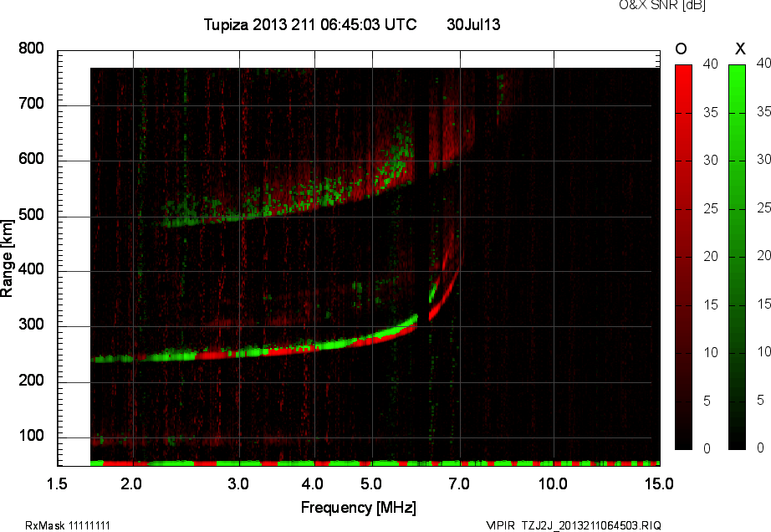Click the 500 range tick label

coord(31,215)
